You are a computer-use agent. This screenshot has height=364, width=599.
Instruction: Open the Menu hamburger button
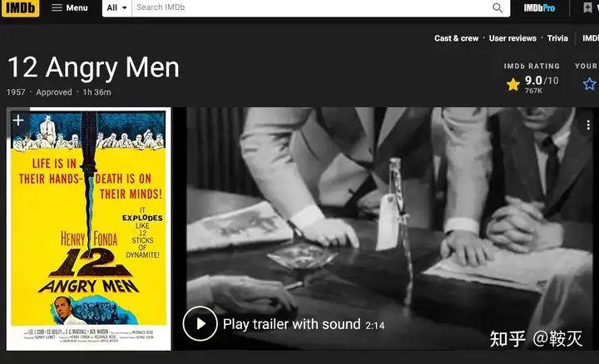[x=70, y=7]
